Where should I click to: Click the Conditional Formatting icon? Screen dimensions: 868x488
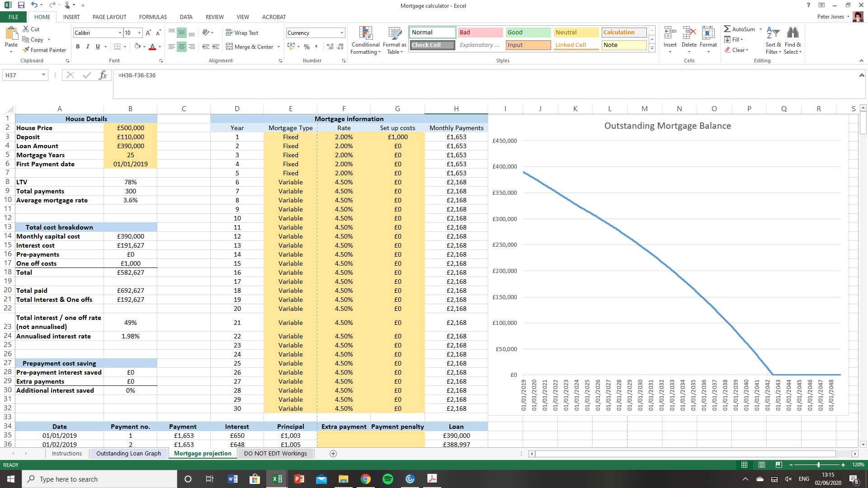click(x=365, y=33)
